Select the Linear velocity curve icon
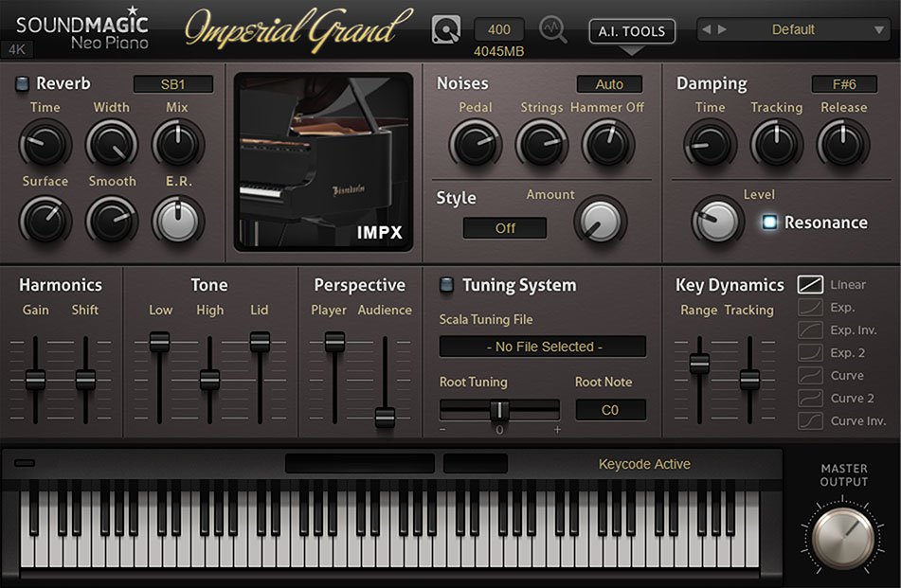901x588 pixels. [810, 284]
